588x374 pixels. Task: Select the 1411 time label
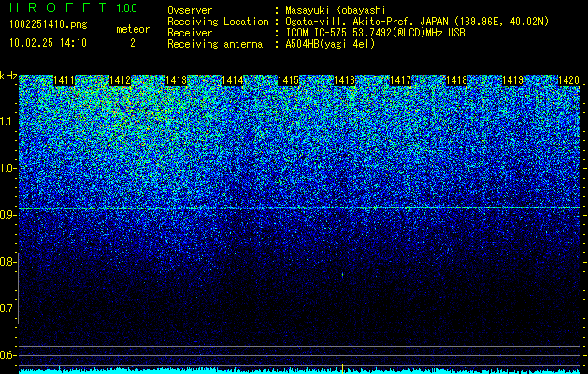click(x=65, y=80)
